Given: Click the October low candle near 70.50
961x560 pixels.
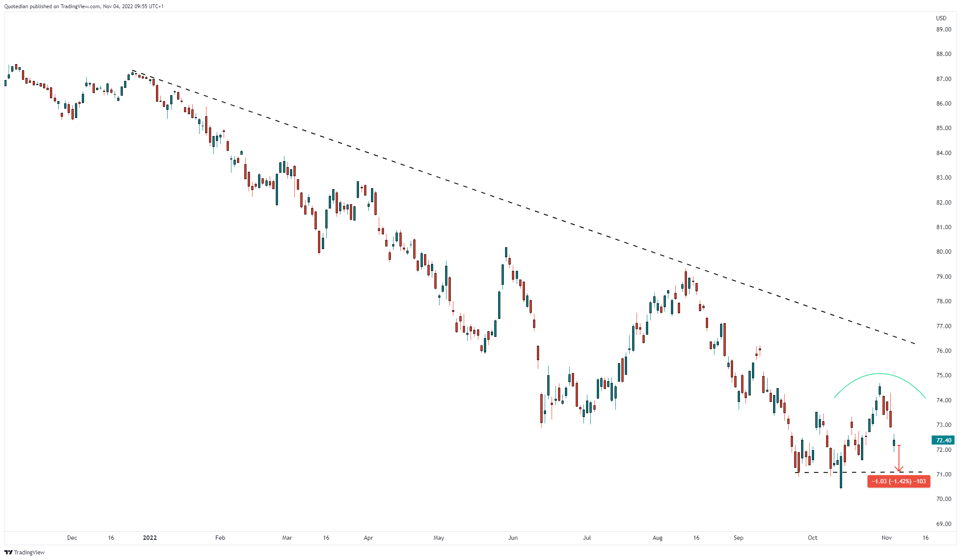Looking at the screenshot, I should point(841,472).
